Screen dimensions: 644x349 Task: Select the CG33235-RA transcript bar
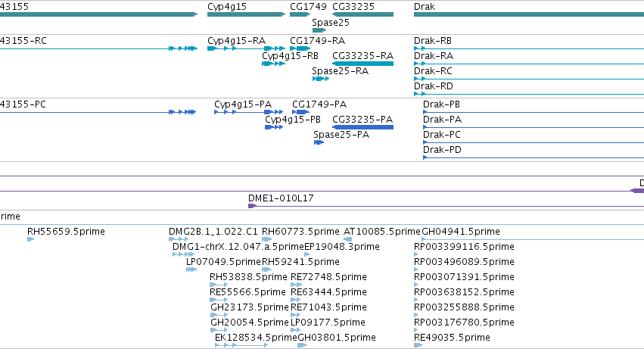[362, 64]
